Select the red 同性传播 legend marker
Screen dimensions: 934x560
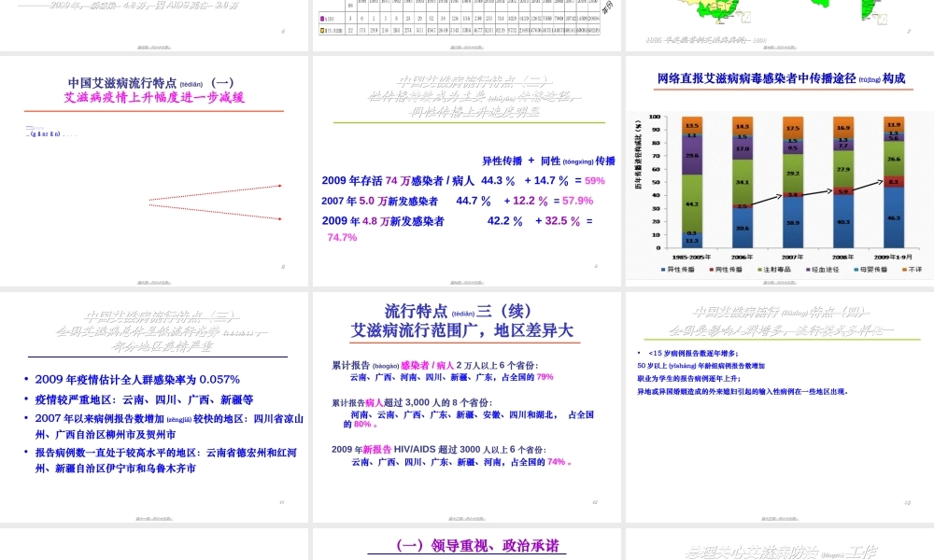coord(711,269)
